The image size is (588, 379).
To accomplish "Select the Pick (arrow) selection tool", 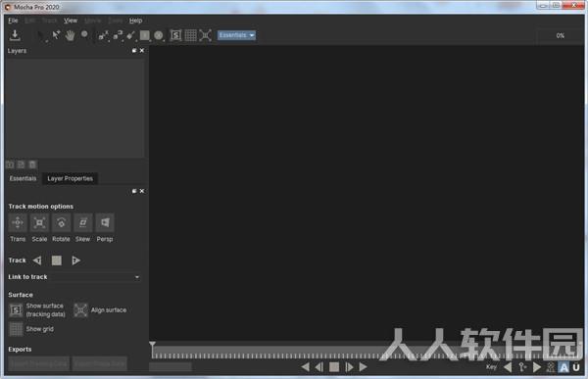I will (x=41, y=35).
